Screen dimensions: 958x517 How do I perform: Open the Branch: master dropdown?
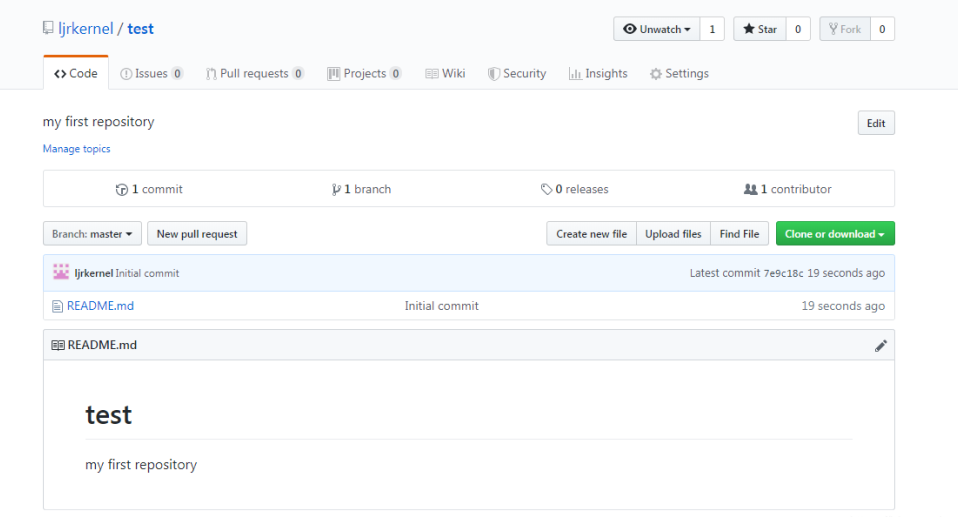(x=92, y=233)
